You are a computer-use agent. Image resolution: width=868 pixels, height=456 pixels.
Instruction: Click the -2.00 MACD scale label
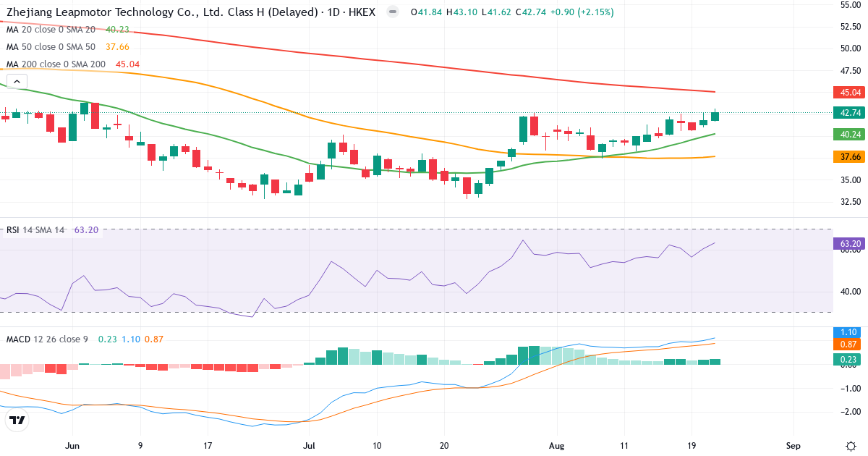849,412
